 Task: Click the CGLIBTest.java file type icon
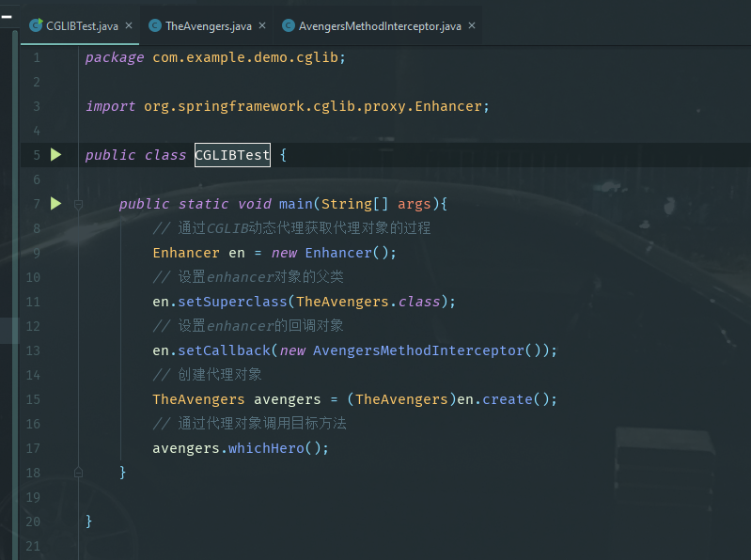36,25
